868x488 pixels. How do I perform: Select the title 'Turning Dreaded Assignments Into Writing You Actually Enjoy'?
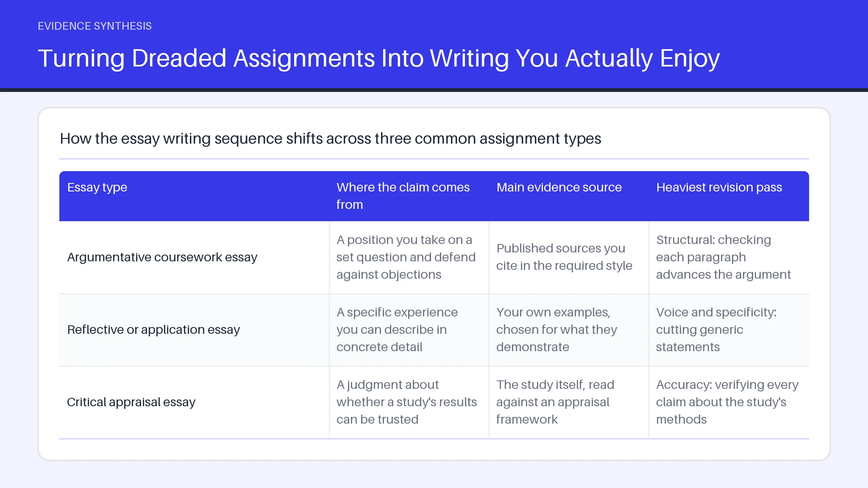(379, 58)
